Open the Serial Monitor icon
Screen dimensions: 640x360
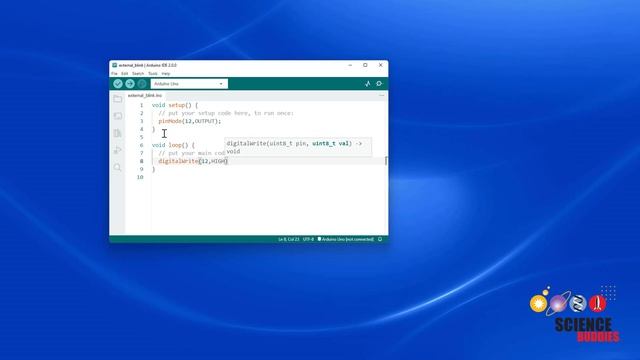click(379, 84)
